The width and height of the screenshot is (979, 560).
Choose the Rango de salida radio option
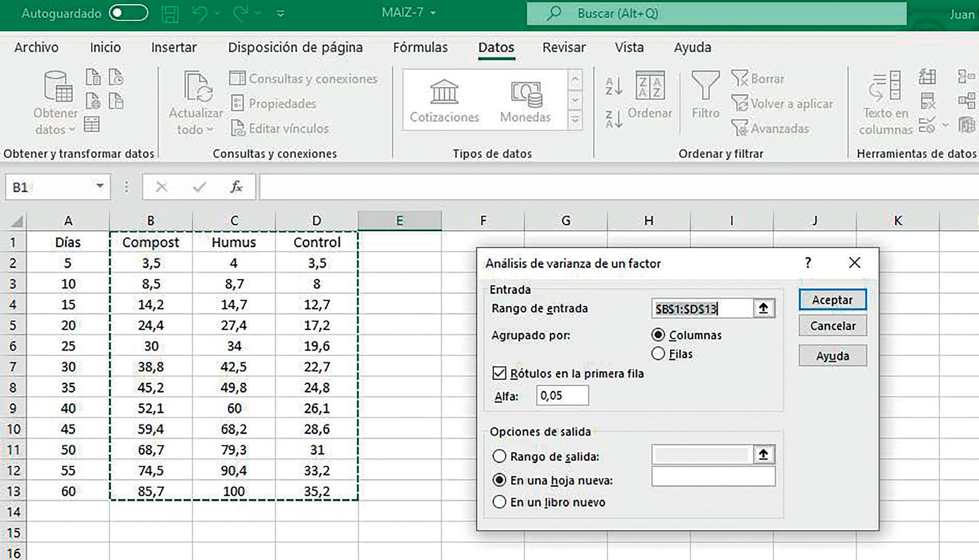tap(499, 456)
